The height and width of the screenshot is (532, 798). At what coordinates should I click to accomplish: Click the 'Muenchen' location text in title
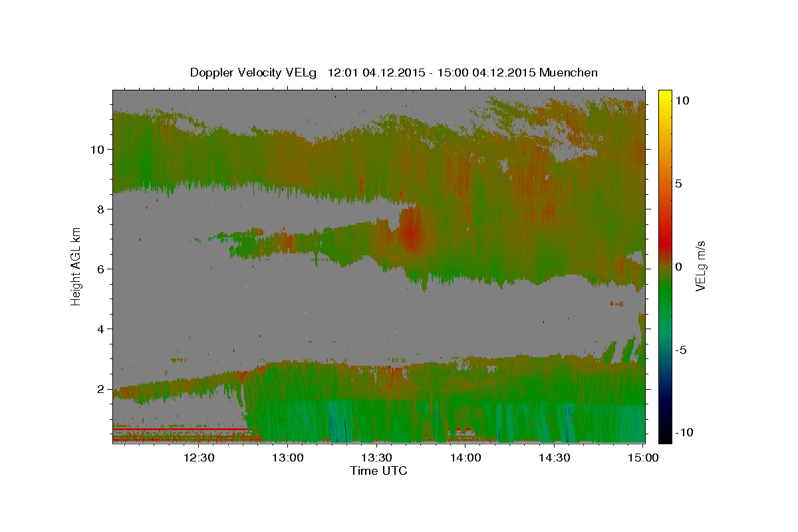569,72
